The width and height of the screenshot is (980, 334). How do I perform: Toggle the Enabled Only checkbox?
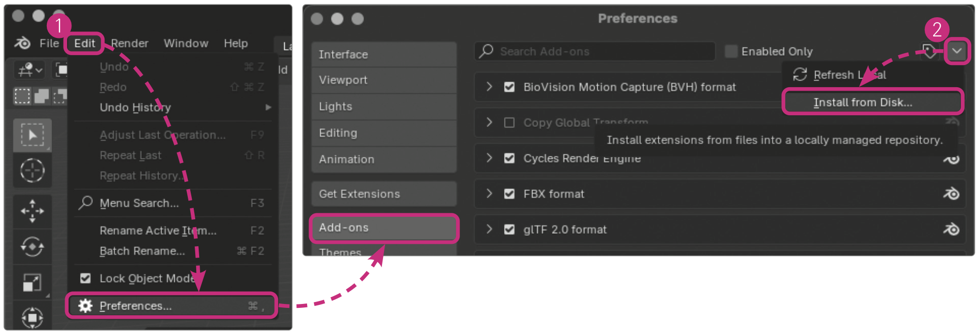coord(731,51)
